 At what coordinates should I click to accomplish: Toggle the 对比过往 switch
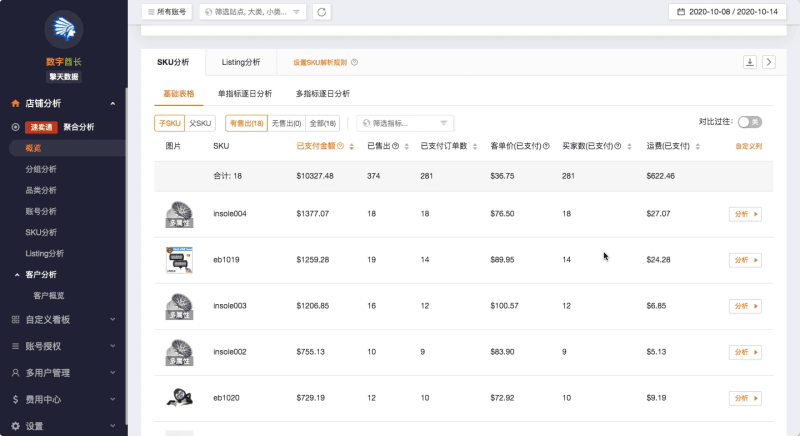(x=749, y=122)
